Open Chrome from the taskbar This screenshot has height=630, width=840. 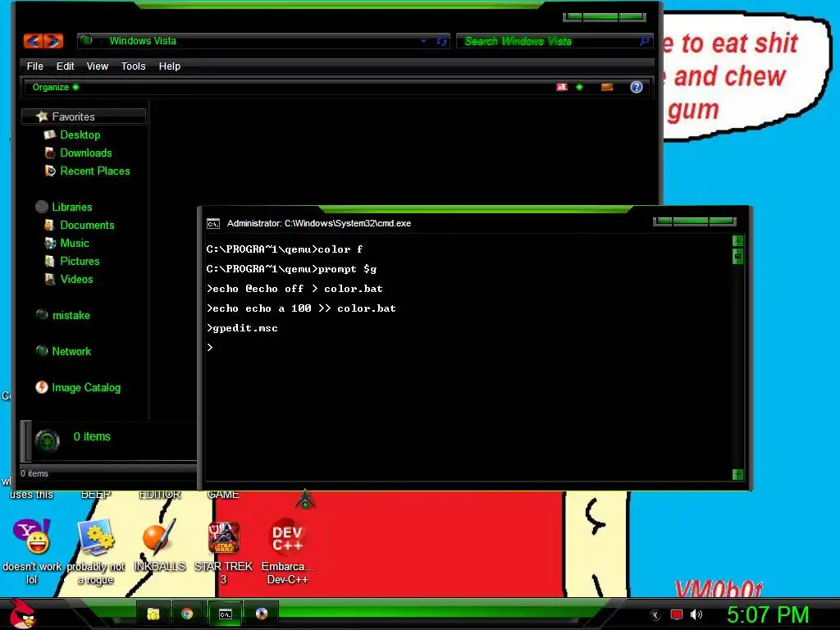(187, 614)
